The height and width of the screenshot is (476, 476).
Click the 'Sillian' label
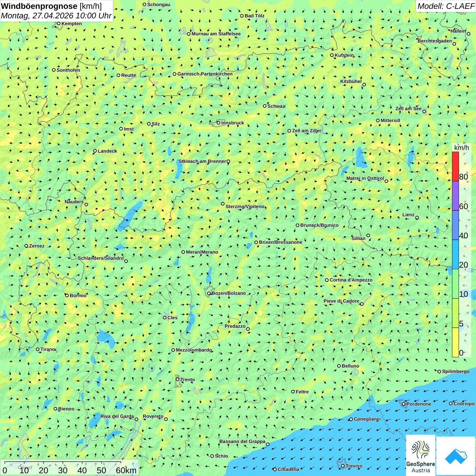pyautogui.click(x=358, y=238)
